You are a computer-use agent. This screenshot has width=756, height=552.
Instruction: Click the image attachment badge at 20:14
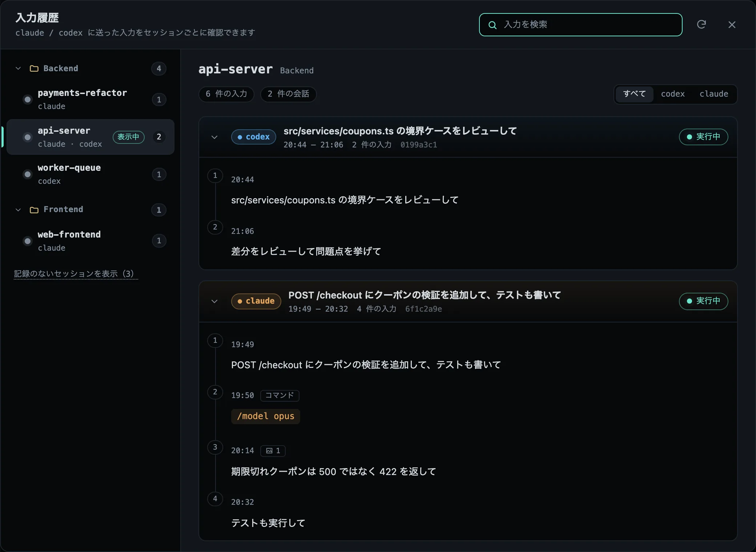pos(273,451)
